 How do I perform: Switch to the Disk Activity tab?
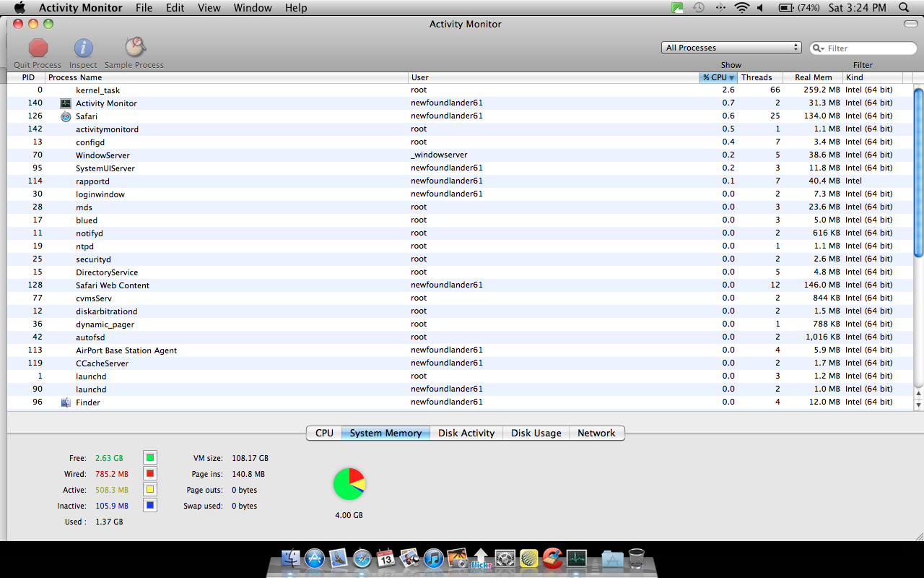click(x=466, y=433)
